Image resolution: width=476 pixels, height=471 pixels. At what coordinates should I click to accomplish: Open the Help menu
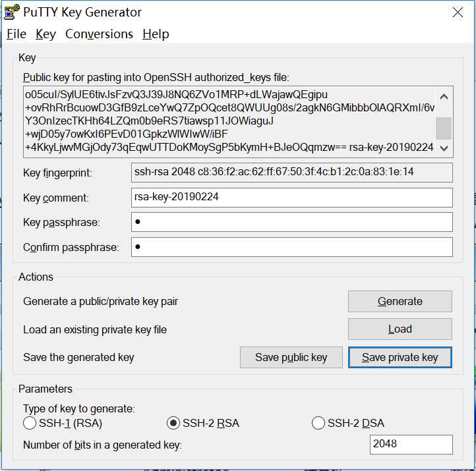[156, 34]
